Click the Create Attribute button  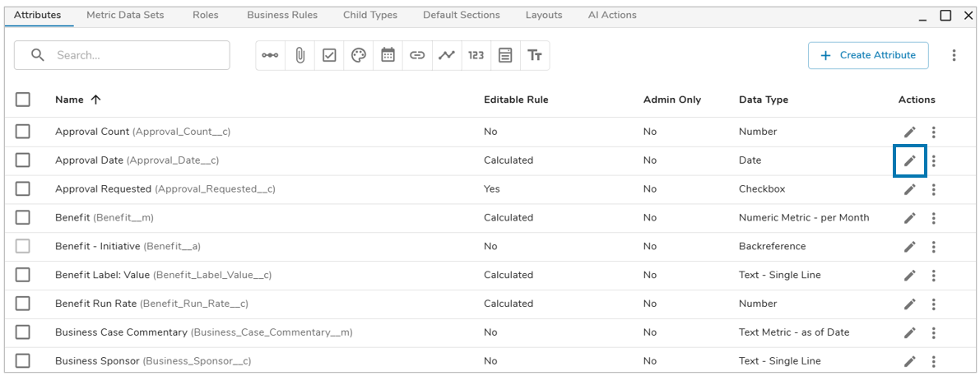click(868, 55)
